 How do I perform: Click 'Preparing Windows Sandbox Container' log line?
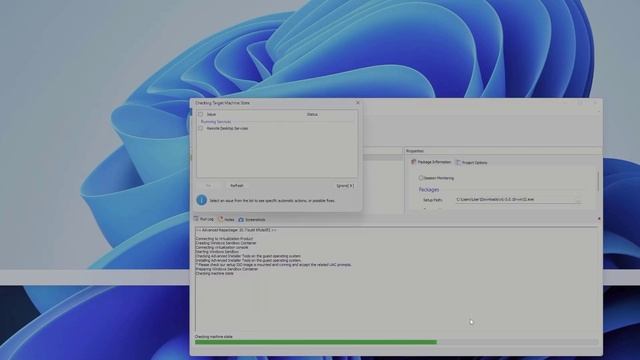click(x=227, y=269)
